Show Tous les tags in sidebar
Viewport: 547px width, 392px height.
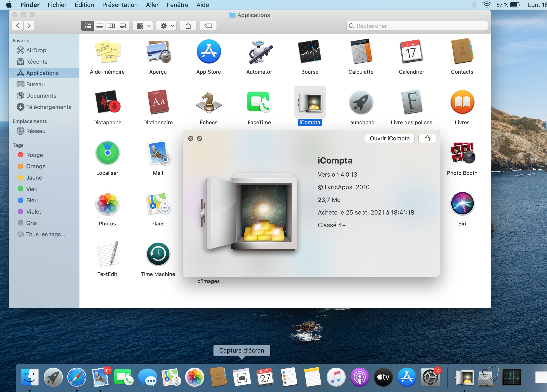44,234
